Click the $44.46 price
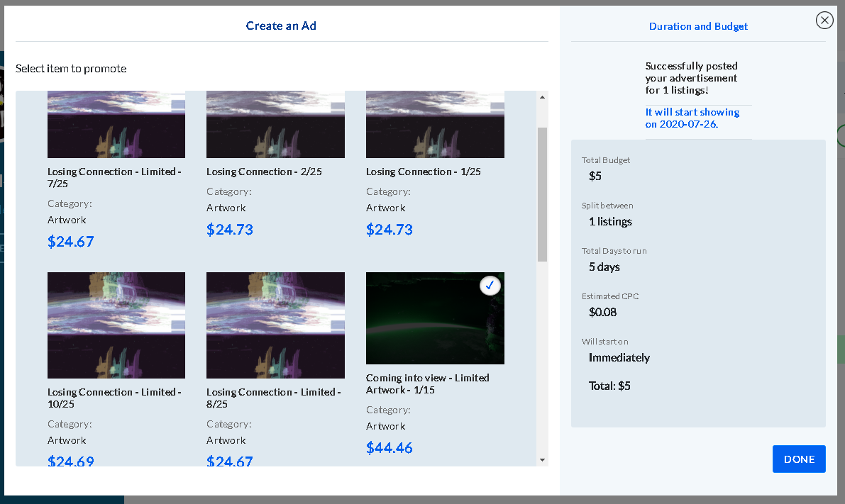This screenshot has height=504, width=845. [x=389, y=447]
